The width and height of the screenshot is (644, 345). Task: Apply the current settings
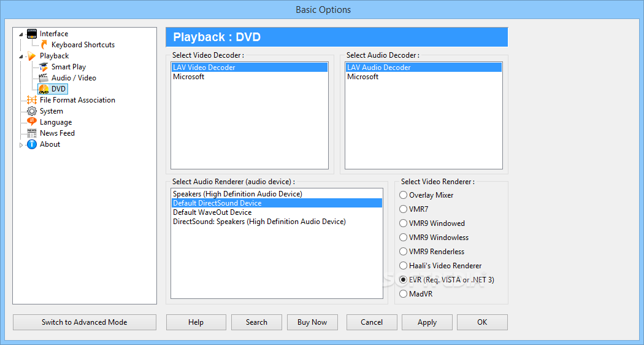click(x=427, y=322)
